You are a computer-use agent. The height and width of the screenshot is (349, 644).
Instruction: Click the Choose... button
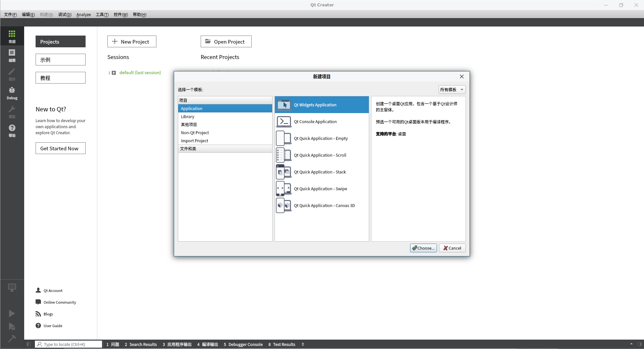coord(424,248)
